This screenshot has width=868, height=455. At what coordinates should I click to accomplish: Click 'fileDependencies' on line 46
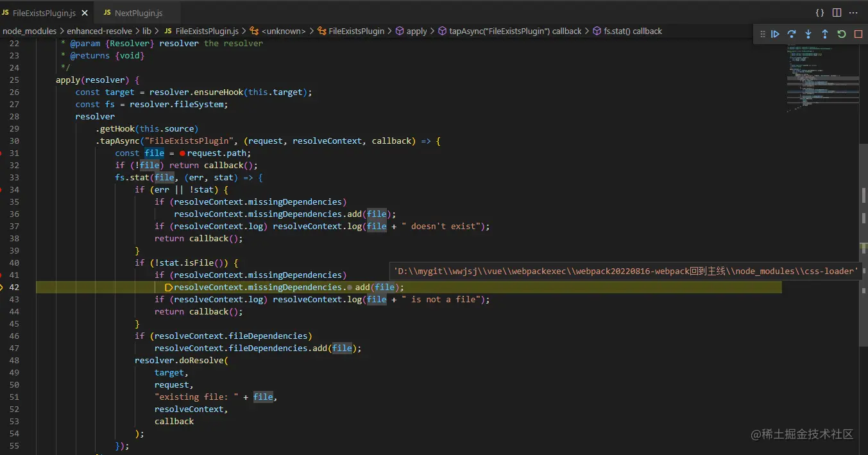[x=268, y=336]
